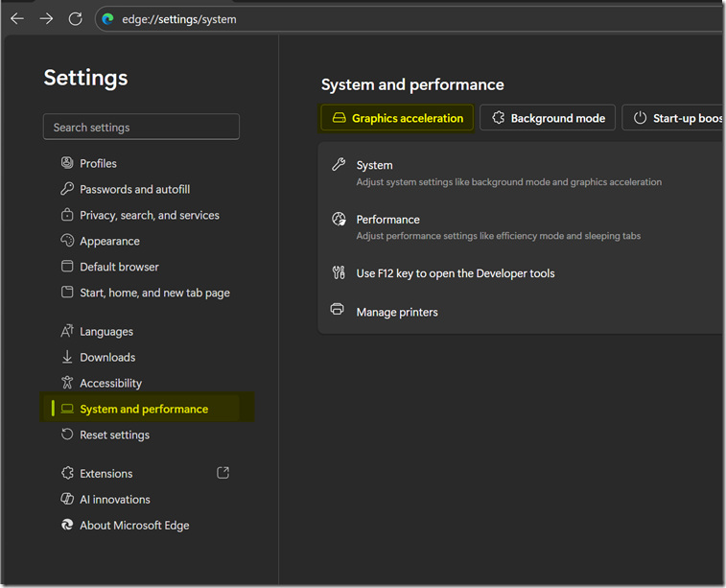
Task: Select the Background mode chip
Action: [x=548, y=118]
